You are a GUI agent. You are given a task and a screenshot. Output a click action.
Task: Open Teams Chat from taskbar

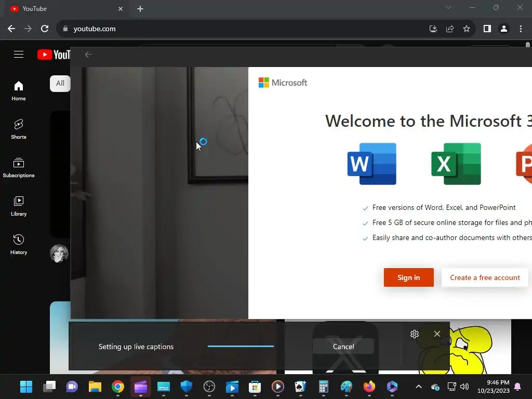pos(72,387)
